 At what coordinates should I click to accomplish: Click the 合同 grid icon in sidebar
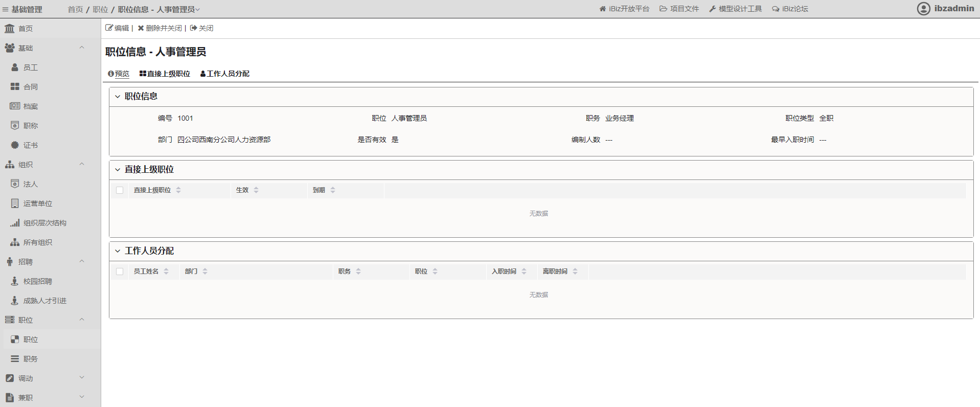(15, 86)
